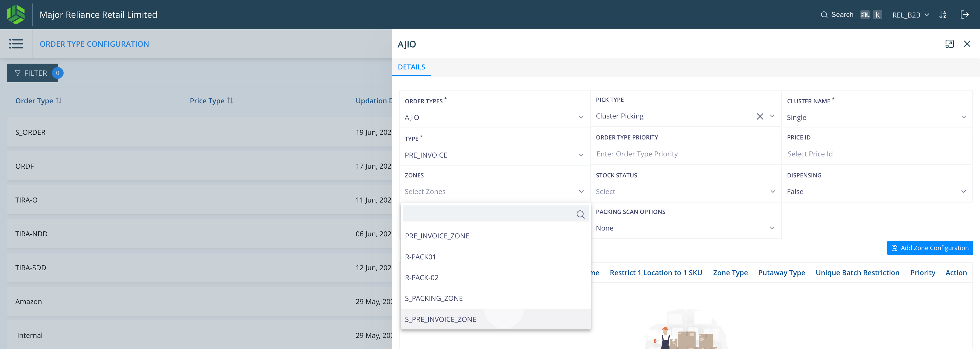Open the Cluster Name Single dropdown
Image resolution: width=980 pixels, height=349 pixels.
tap(876, 117)
